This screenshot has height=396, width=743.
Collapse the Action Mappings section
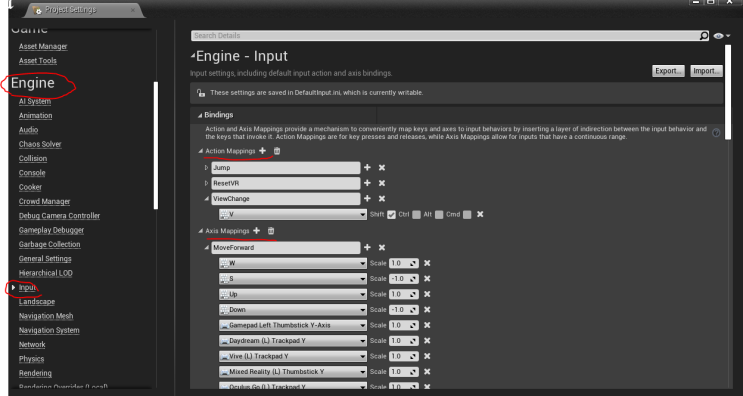200,151
